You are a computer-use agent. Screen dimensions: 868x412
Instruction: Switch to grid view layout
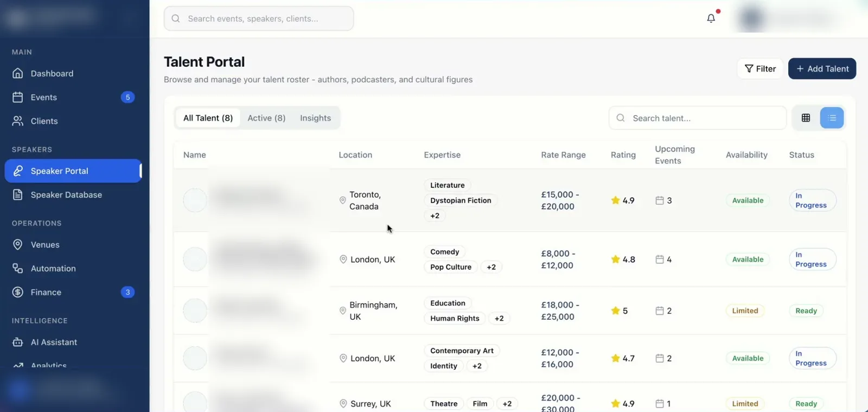[x=806, y=118]
